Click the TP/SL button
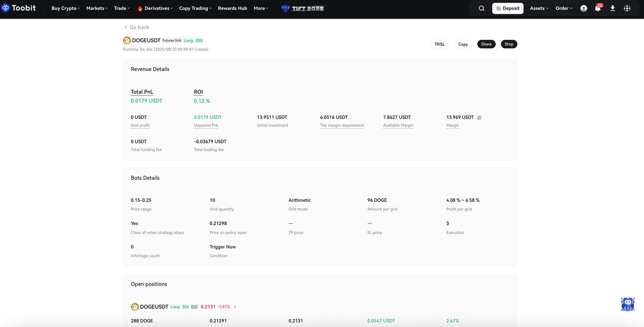 pos(439,44)
